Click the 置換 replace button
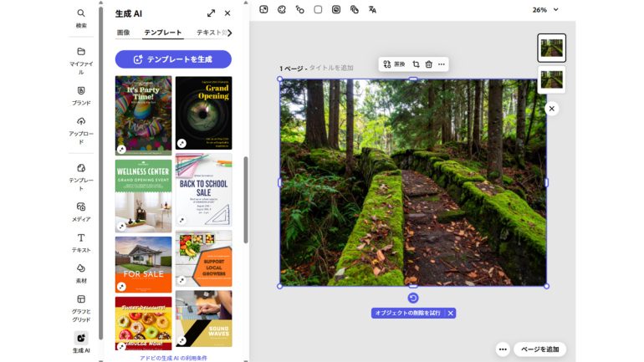 (394, 64)
